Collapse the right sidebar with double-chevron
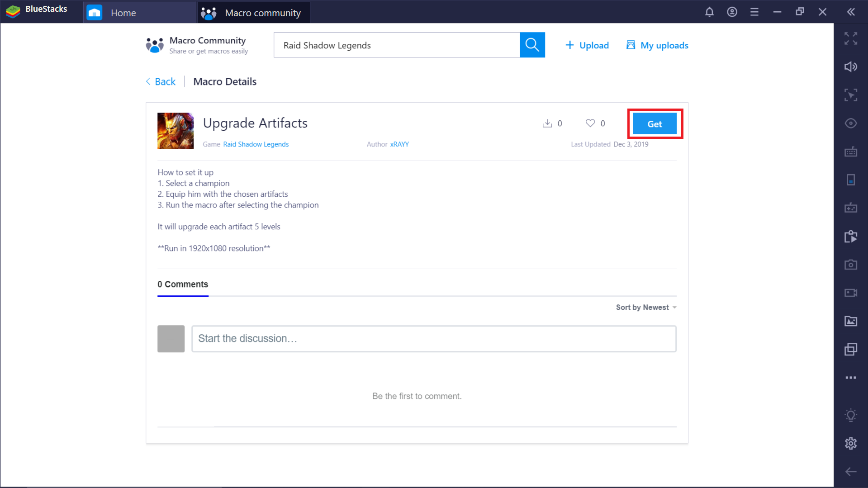 851,12
